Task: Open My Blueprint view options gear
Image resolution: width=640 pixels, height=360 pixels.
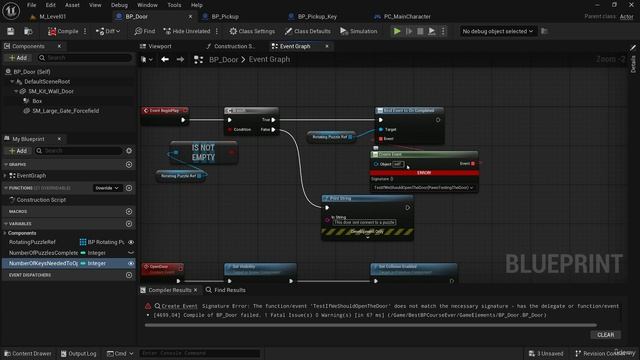Action: pos(129,151)
